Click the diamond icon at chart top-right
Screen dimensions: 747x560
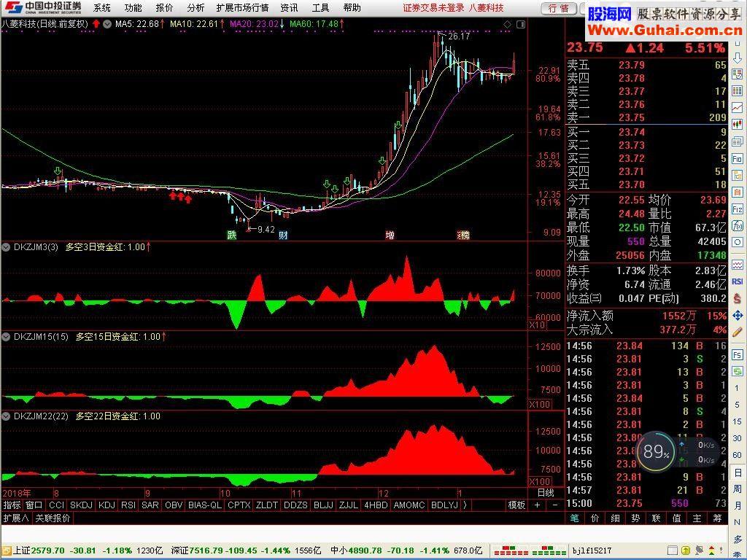pos(508,24)
